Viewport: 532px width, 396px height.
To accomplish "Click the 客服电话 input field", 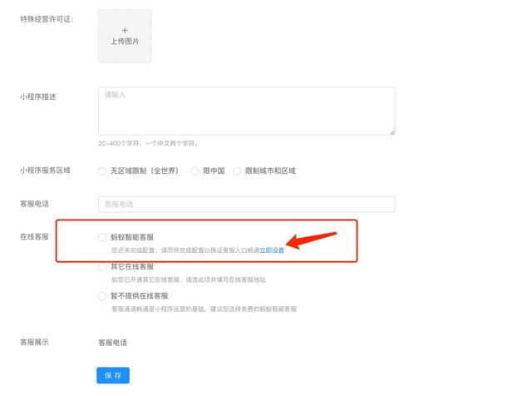I will click(246, 204).
